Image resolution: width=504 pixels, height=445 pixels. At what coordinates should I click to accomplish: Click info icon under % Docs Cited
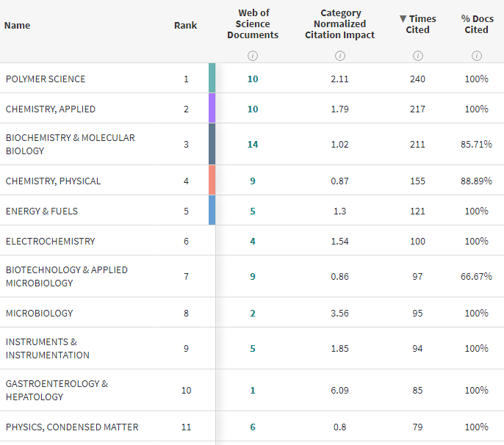pyautogui.click(x=476, y=56)
